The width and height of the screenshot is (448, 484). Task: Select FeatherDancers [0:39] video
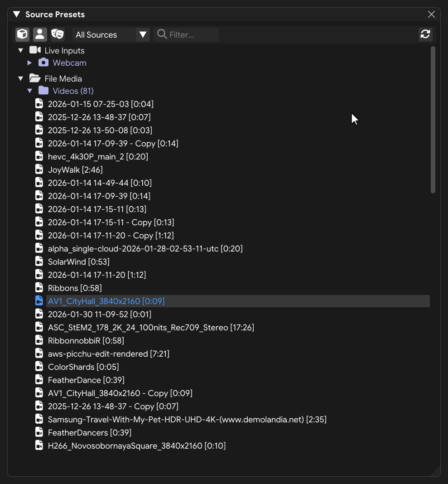click(x=90, y=433)
